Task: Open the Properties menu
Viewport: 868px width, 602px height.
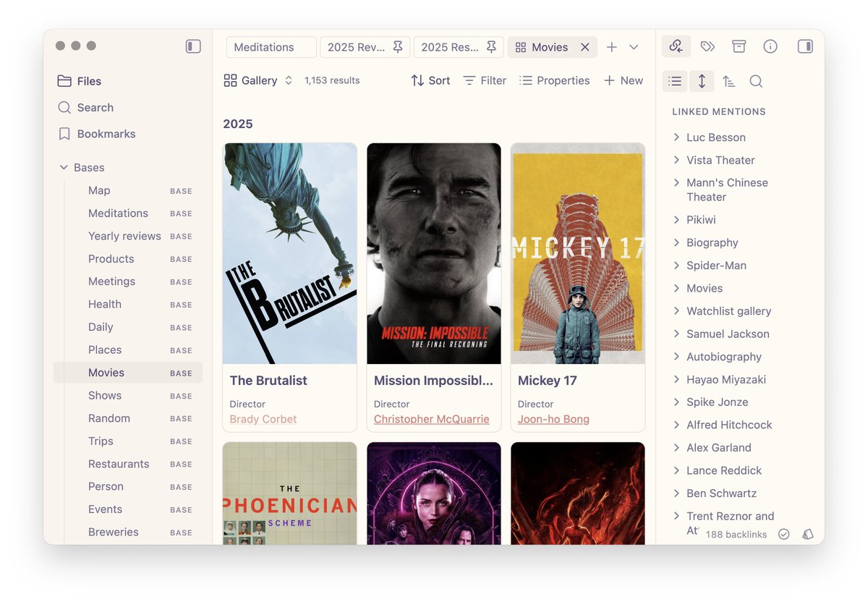Action: [555, 80]
